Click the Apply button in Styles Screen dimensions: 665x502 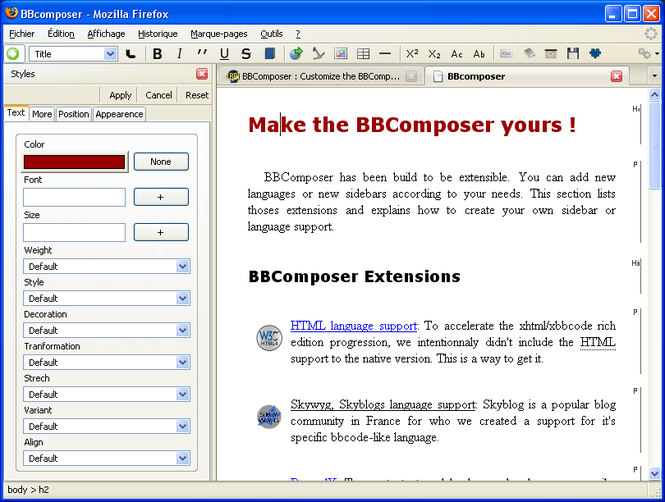coord(120,95)
